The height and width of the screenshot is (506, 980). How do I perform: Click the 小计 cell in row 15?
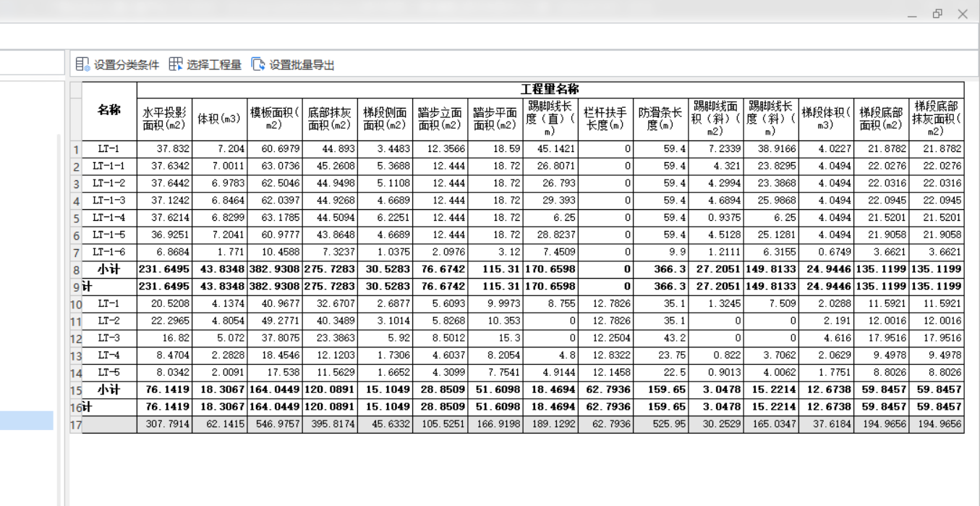click(109, 390)
